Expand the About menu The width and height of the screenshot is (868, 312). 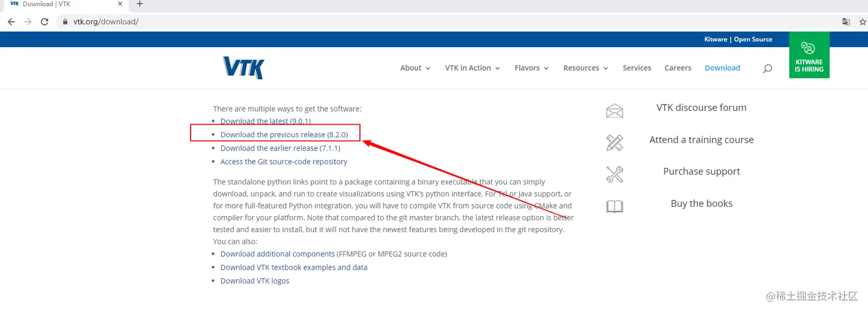coord(415,68)
